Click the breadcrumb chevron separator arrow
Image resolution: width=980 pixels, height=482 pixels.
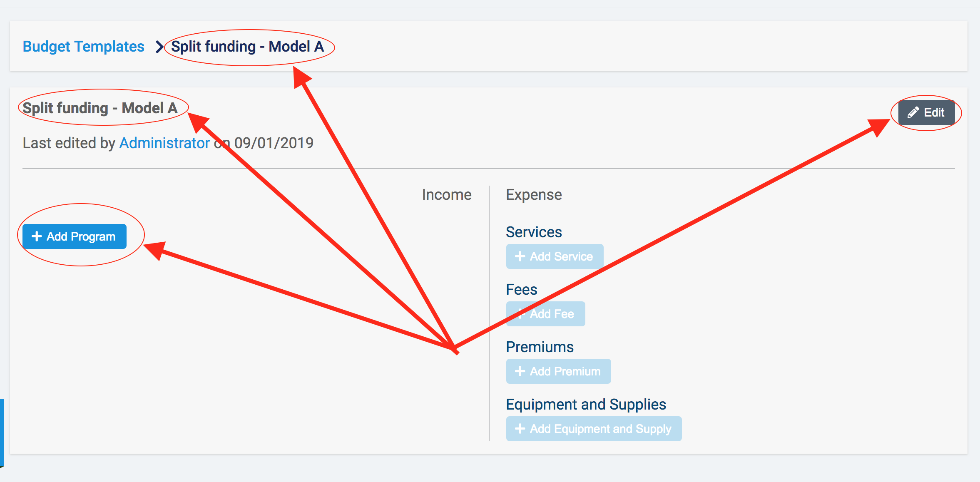[159, 47]
